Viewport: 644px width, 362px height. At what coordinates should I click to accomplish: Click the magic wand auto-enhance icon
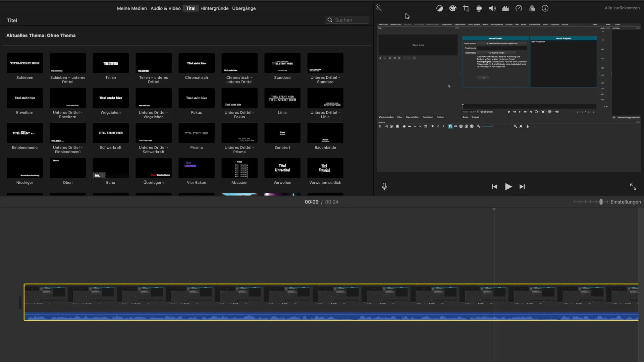tap(378, 8)
